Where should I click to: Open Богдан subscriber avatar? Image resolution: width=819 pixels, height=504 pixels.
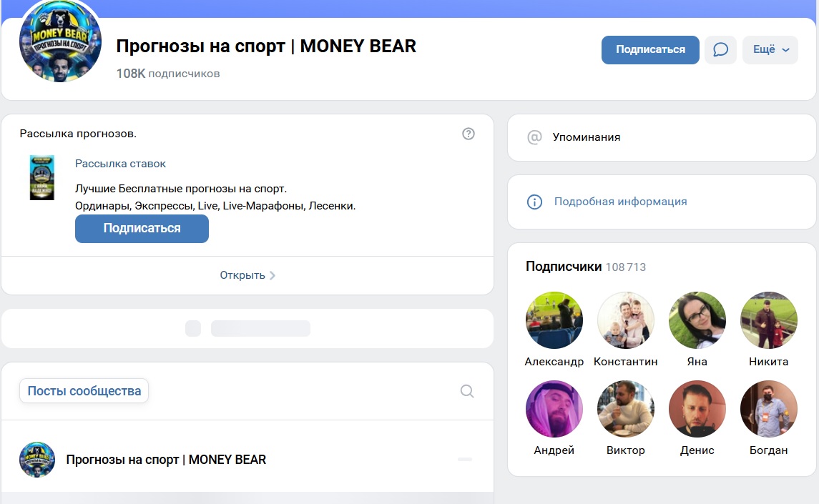point(768,409)
